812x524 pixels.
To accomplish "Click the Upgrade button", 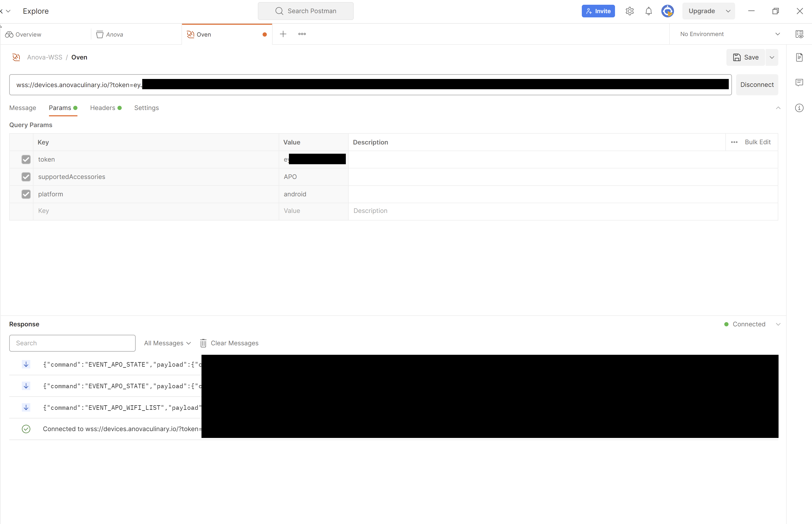I will click(702, 11).
